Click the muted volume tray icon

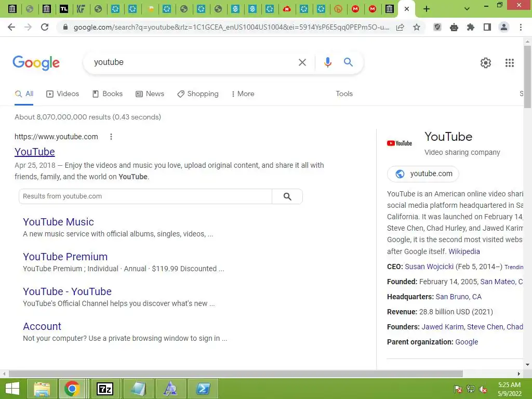[x=483, y=389]
